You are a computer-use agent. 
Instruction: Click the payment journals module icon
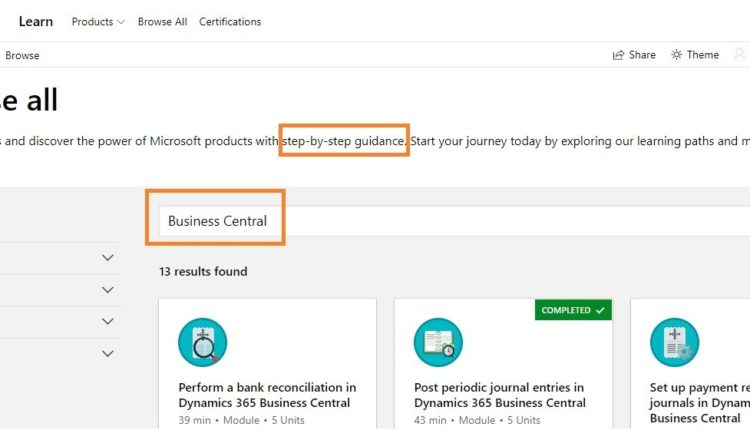[x=674, y=343]
